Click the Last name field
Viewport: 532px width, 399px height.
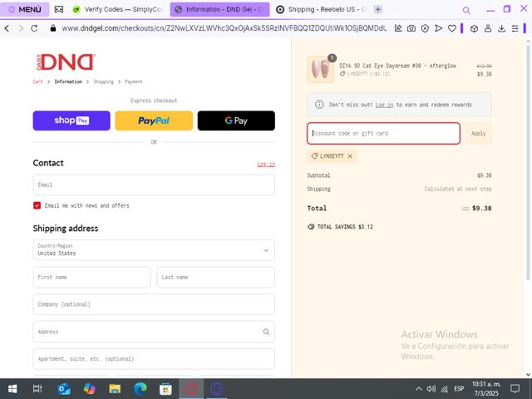click(x=216, y=277)
